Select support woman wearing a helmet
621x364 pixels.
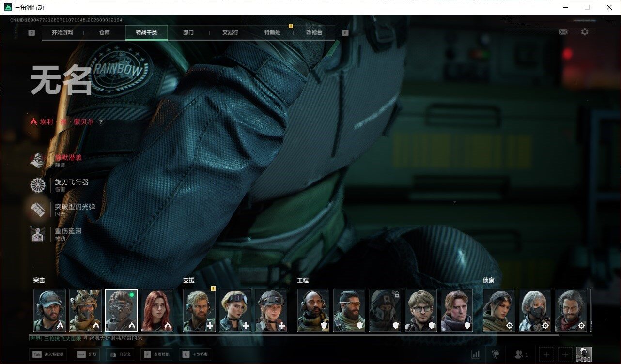[271, 310]
